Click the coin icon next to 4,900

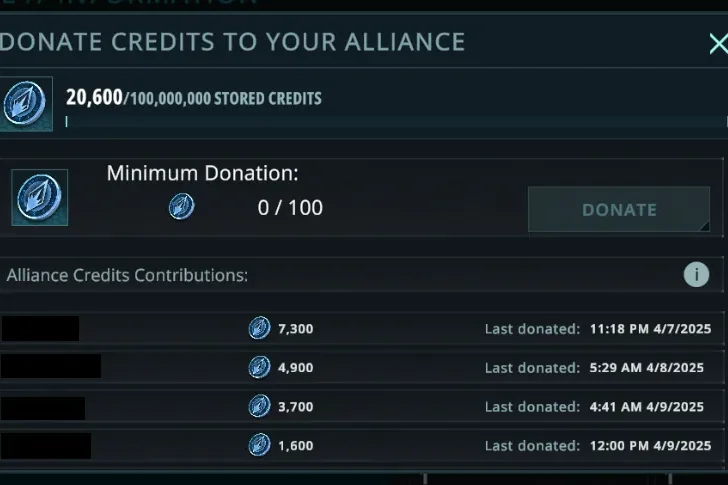[x=259, y=367]
